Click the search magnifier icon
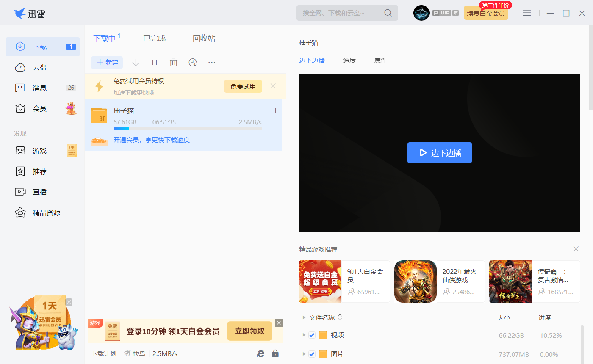This screenshot has height=364, width=593. [388, 13]
